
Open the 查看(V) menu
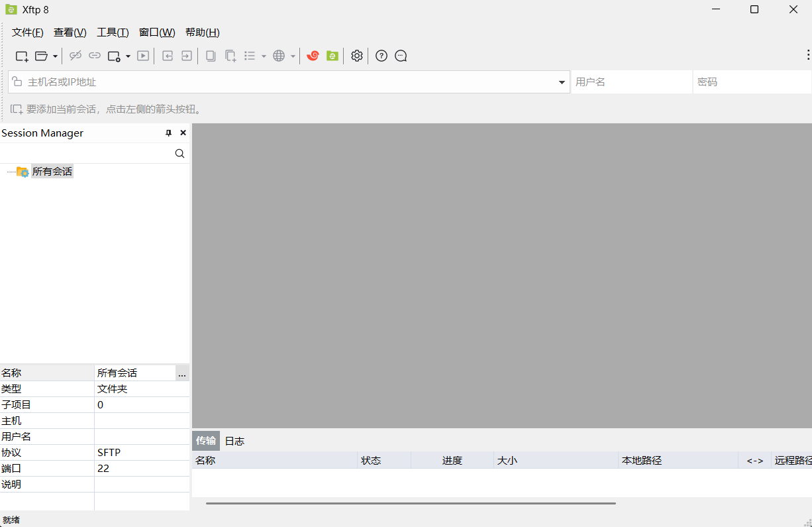(x=70, y=32)
